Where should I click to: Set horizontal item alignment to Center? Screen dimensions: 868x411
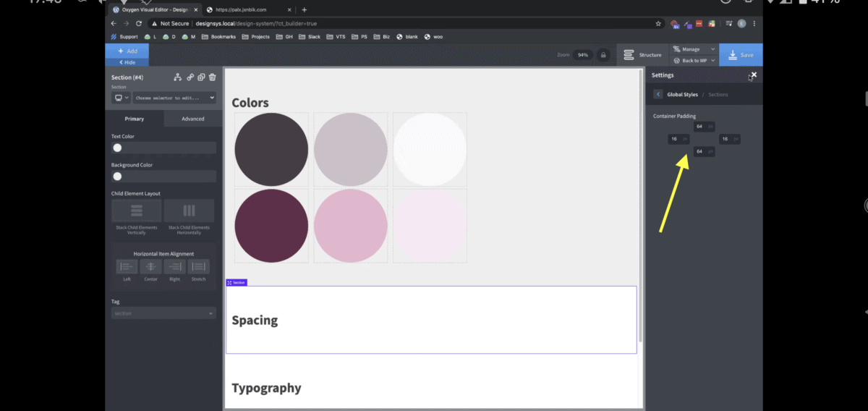[x=150, y=266]
